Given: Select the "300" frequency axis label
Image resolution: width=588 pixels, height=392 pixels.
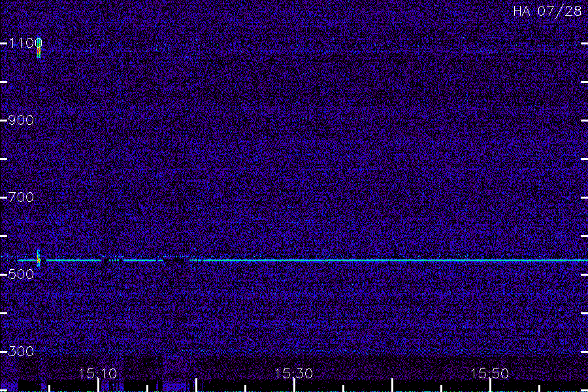Looking at the screenshot, I should pos(21,351).
